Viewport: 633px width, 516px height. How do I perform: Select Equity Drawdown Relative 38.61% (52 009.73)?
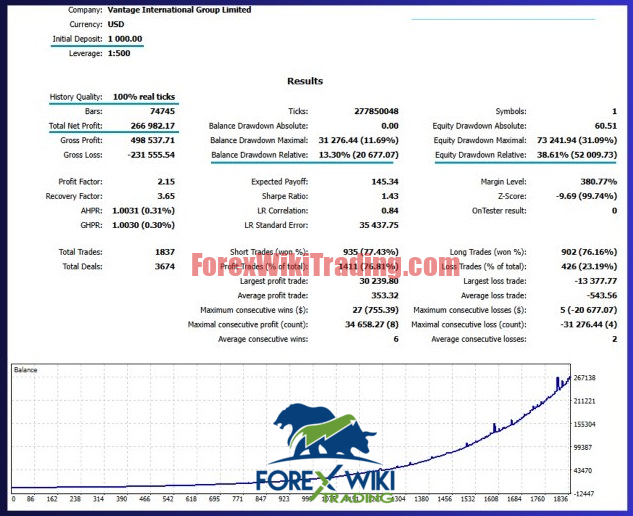(577, 155)
